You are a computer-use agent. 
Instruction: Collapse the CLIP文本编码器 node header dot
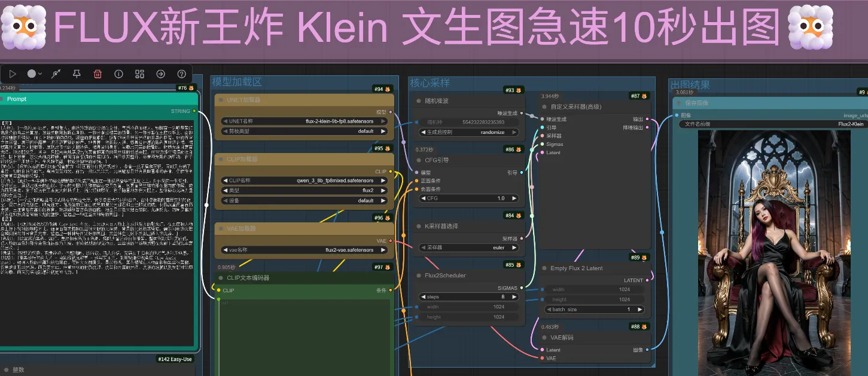(x=220, y=277)
